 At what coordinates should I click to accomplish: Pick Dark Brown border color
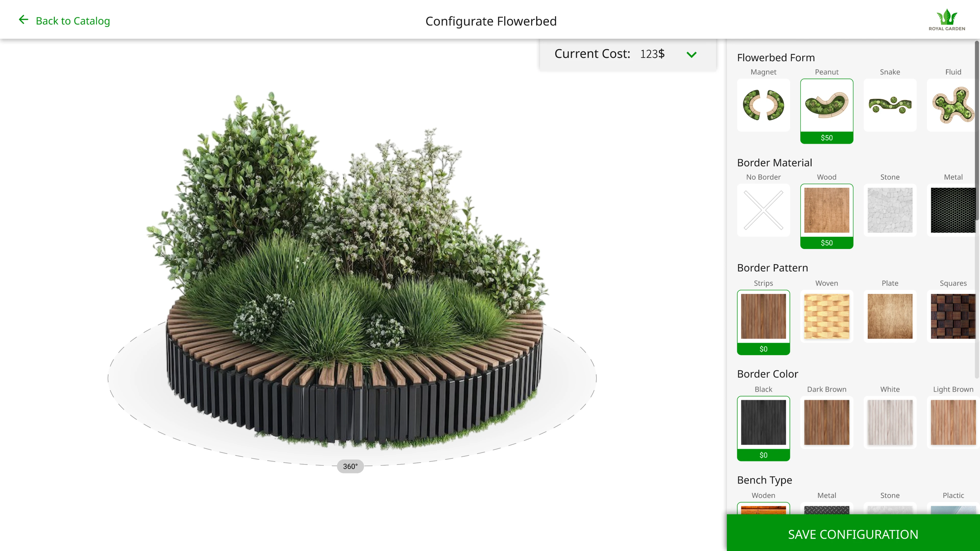point(826,422)
